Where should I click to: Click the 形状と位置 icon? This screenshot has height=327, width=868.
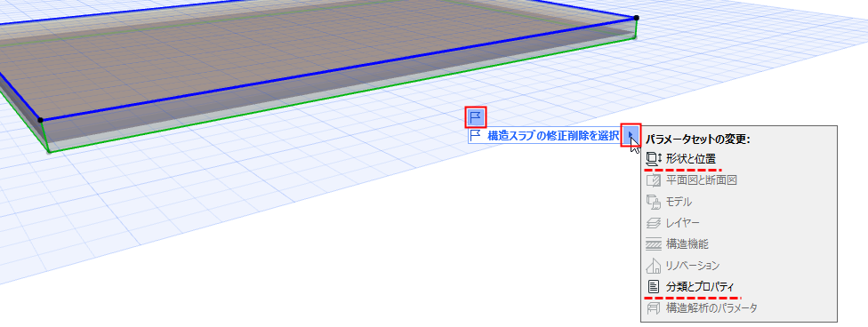point(654,159)
